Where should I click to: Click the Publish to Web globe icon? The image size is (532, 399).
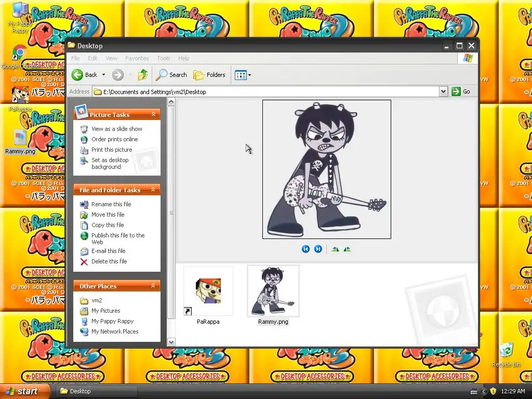point(84,236)
